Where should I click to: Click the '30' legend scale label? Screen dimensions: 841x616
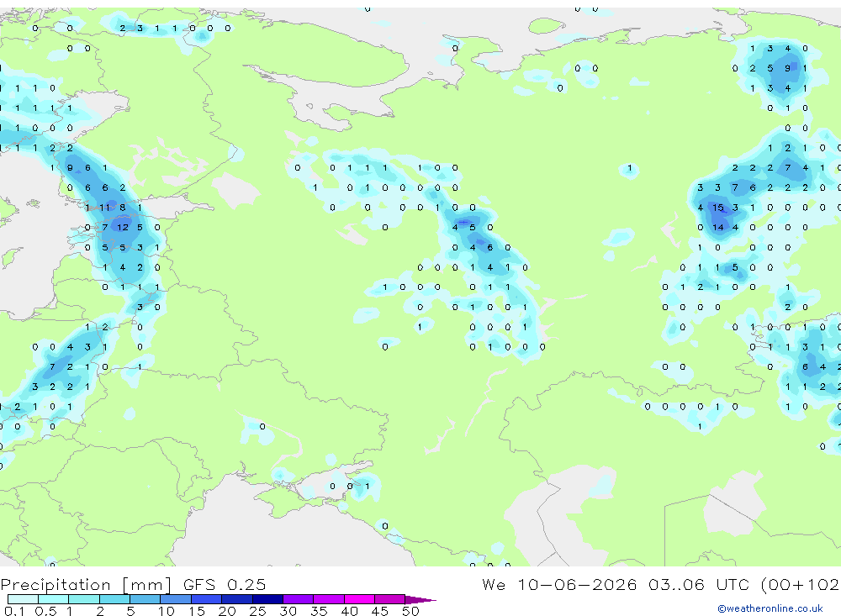(x=288, y=611)
